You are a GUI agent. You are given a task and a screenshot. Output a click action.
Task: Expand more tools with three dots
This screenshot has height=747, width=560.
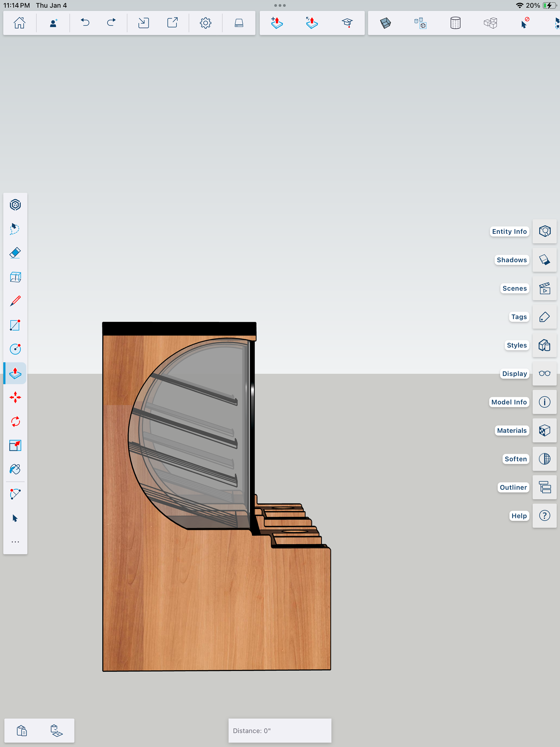click(15, 542)
